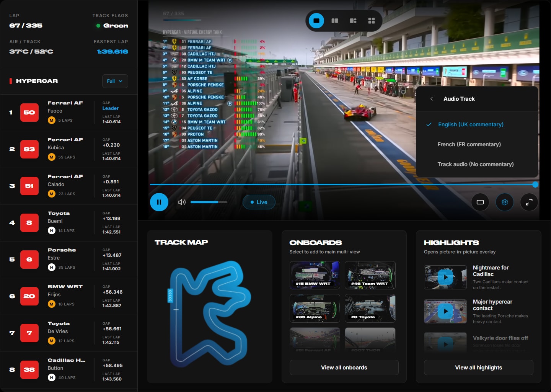551x392 pixels.
Task: Click View all highlights button
Action: pos(478,367)
